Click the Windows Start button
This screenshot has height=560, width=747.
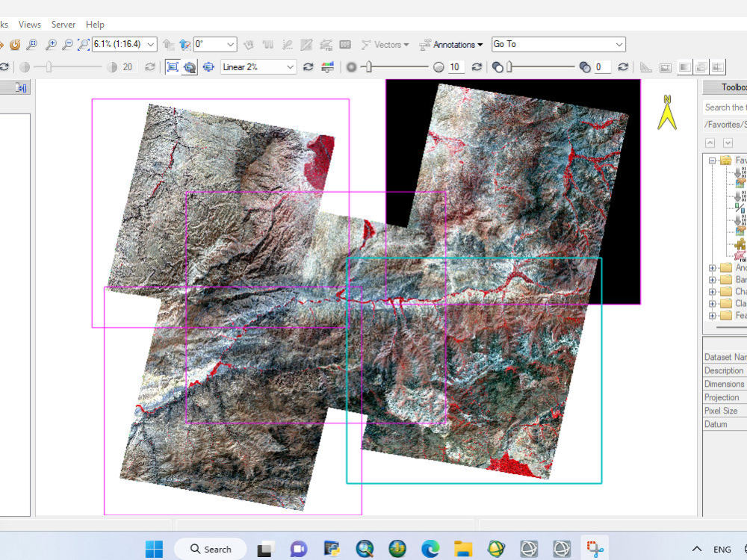(x=153, y=549)
